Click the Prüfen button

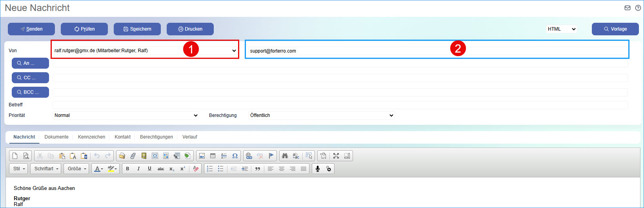pyautogui.click(x=84, y=29)
